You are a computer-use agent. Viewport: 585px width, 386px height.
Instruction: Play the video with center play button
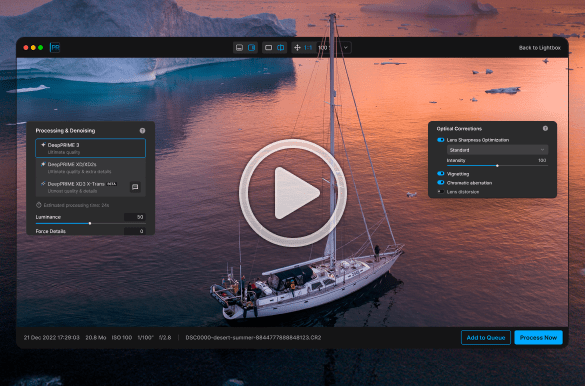coord(293,193)
